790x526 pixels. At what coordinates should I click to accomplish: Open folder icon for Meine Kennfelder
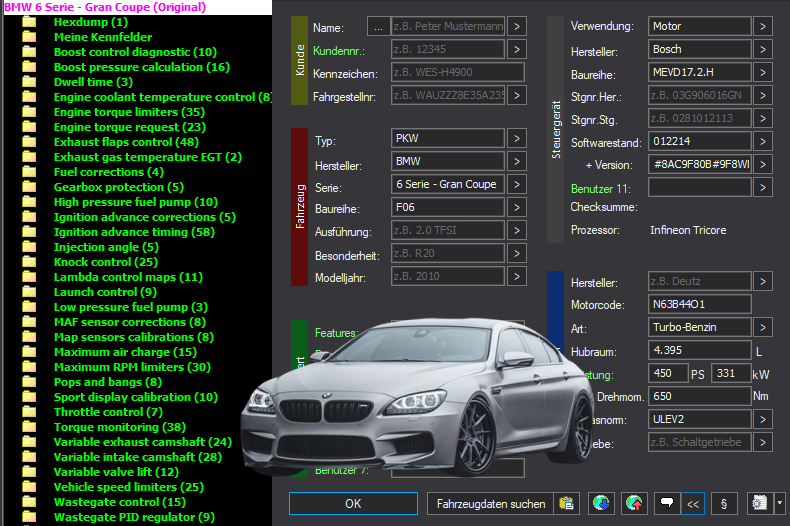click(29, 37)
